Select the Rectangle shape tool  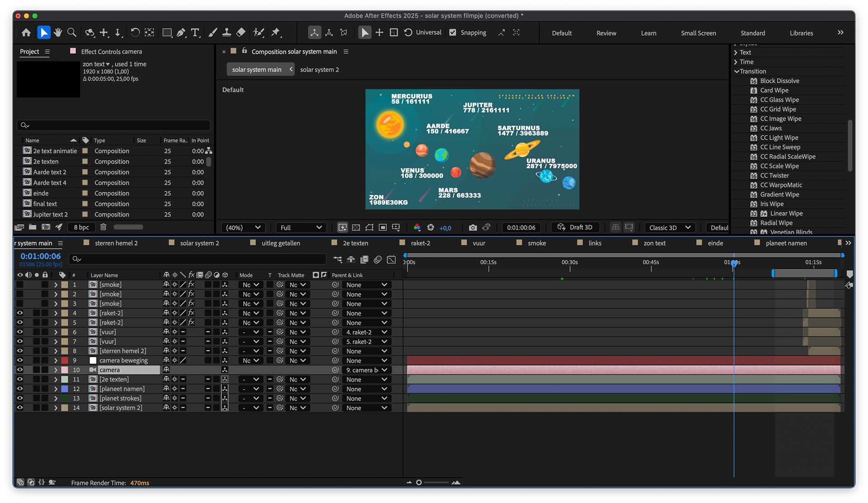click(x=167, y=33)
